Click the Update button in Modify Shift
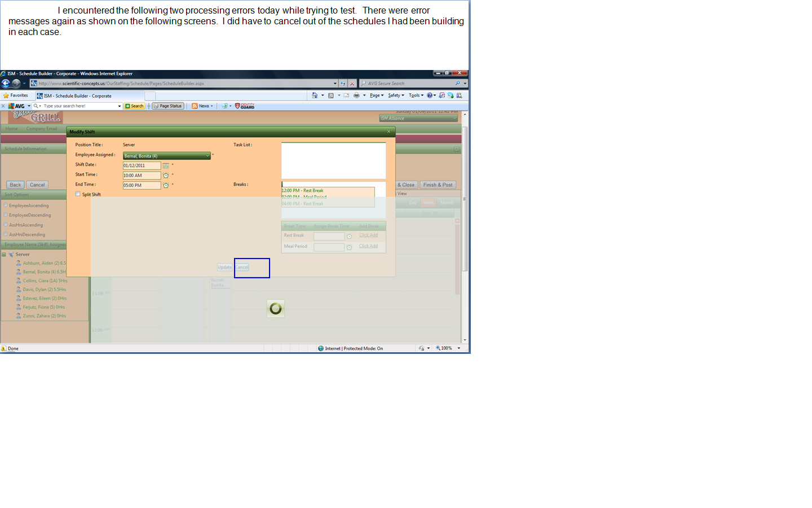 224,268
